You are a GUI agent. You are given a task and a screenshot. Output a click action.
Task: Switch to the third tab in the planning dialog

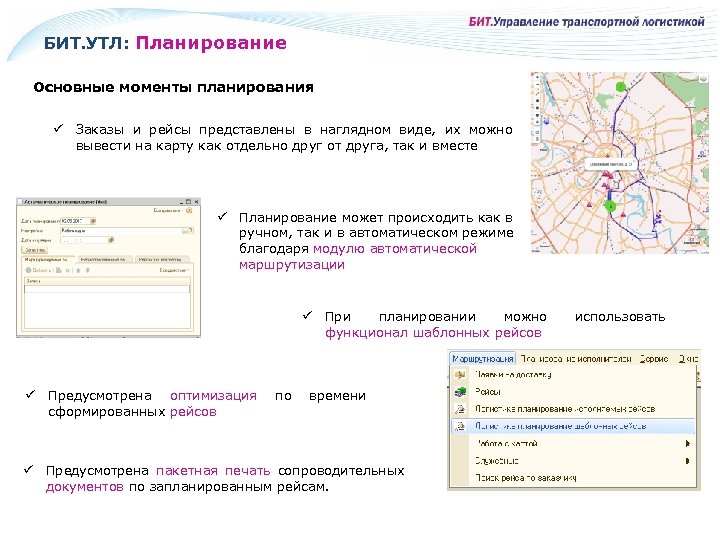tap(161, 260)
